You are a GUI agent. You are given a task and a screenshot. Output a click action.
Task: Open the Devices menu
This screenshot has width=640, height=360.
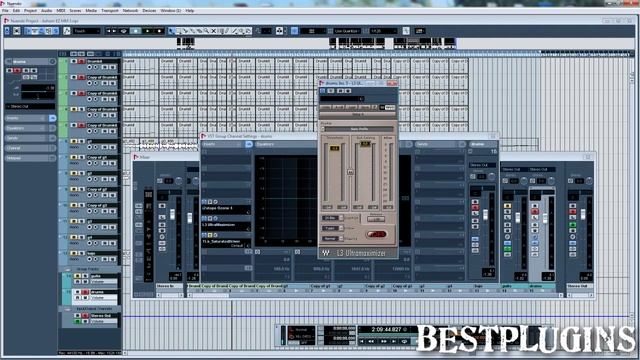coord(149,11)
